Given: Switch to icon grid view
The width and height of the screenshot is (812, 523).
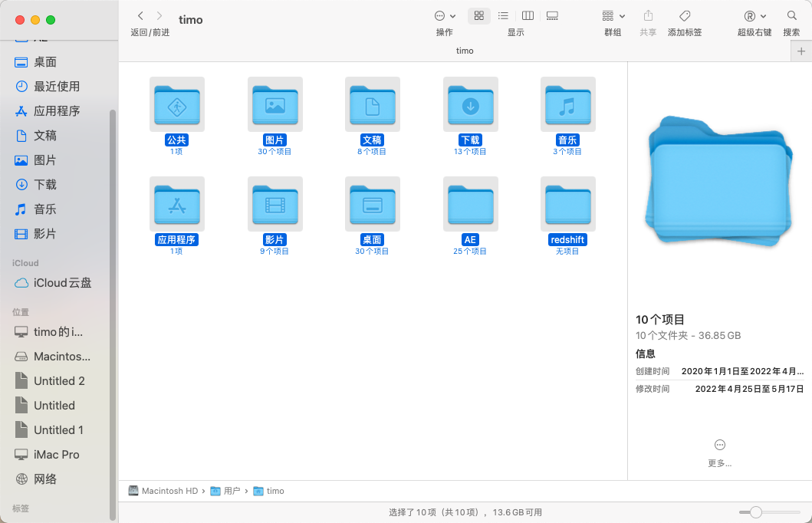Looking at the screenshot, I should (479, 16).
